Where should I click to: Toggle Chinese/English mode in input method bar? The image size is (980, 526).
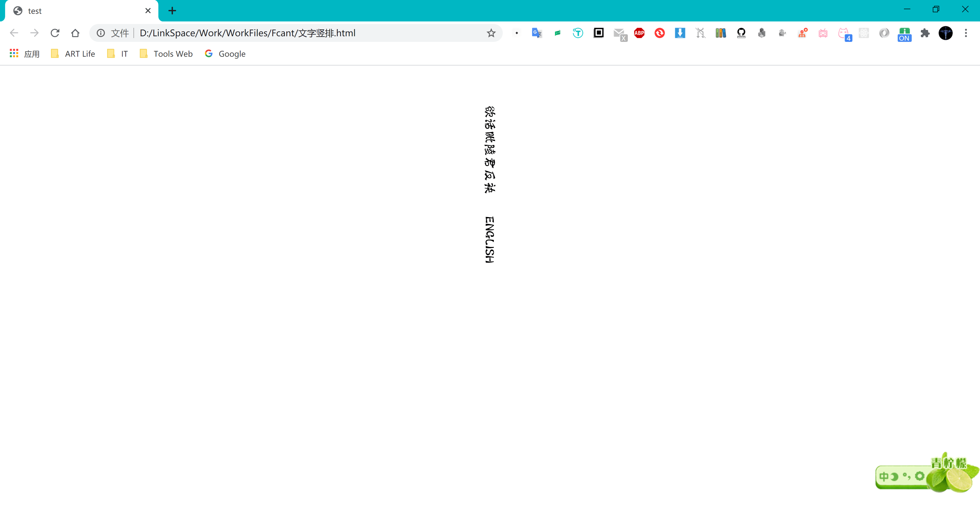click(x=884, y=476)
